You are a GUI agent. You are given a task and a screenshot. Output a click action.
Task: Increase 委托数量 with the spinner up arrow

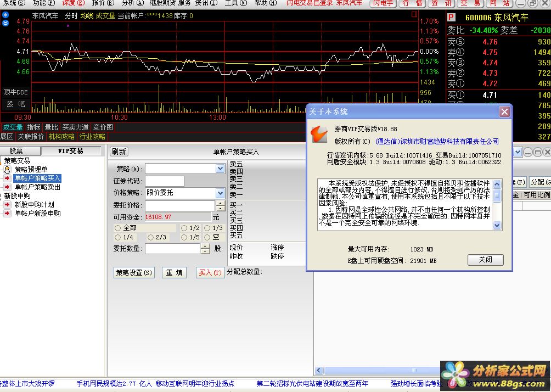tap(205, 247)
